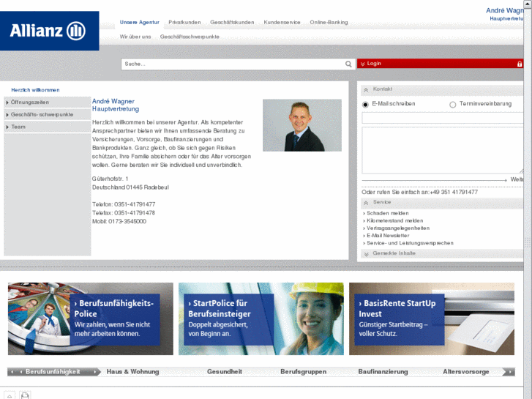
Task: Click Service- und Leistungsversprechen link
Action: [410, 243]
